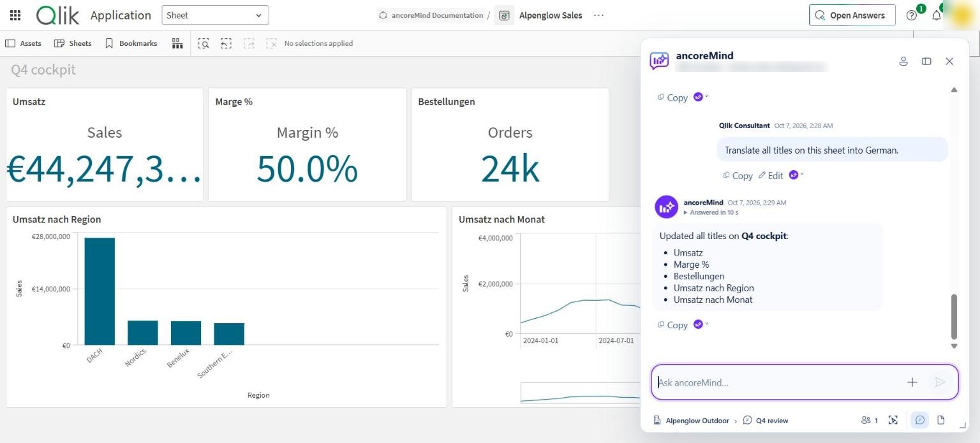Click the step back selection icon
This screenshot has height=443, width=980.
coord(226,43)
